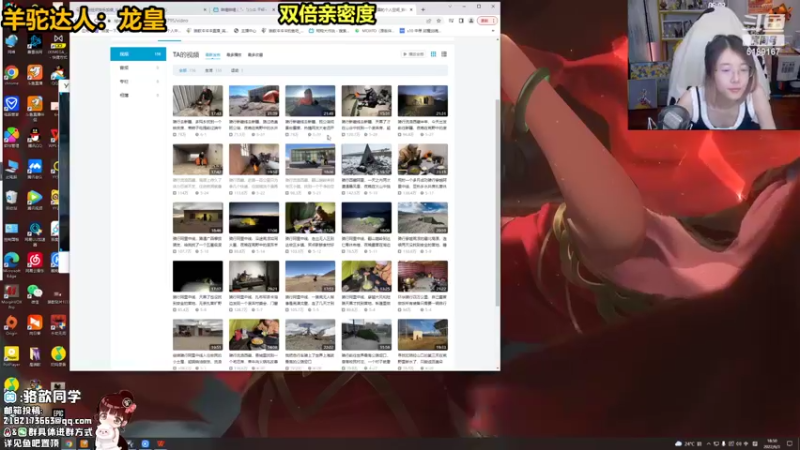This screenshot has height=450, width=800.
Task: Filter videos by the 生活 category
Action: (x=213, y=70)
